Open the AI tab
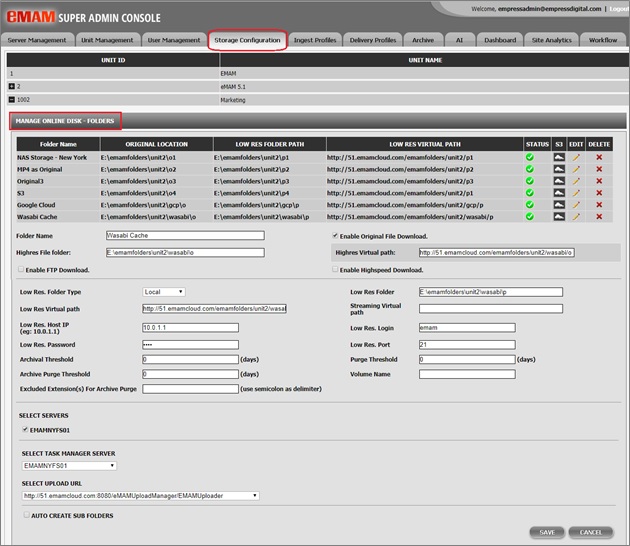 pos(459,40)
